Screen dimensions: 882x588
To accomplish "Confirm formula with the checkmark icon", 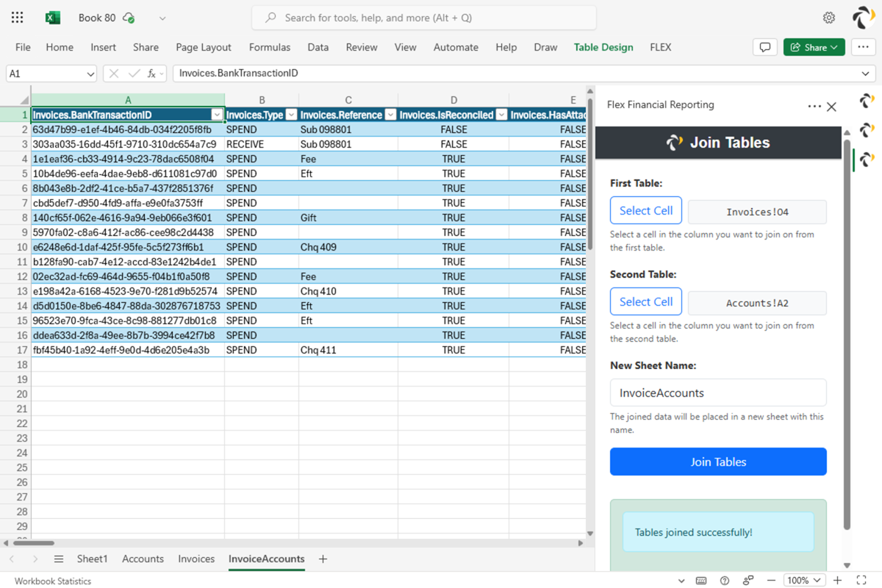I will coord(134,73).
